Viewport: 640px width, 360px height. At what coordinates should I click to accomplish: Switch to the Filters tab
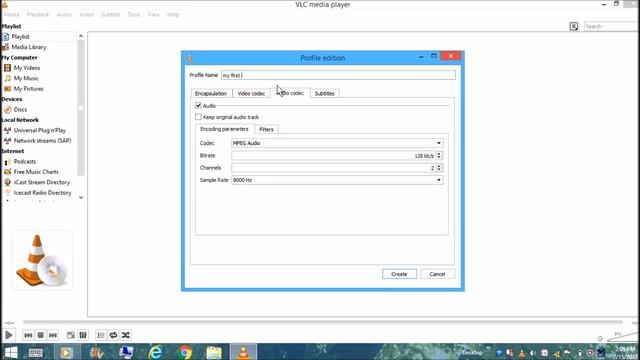point(266,129)
